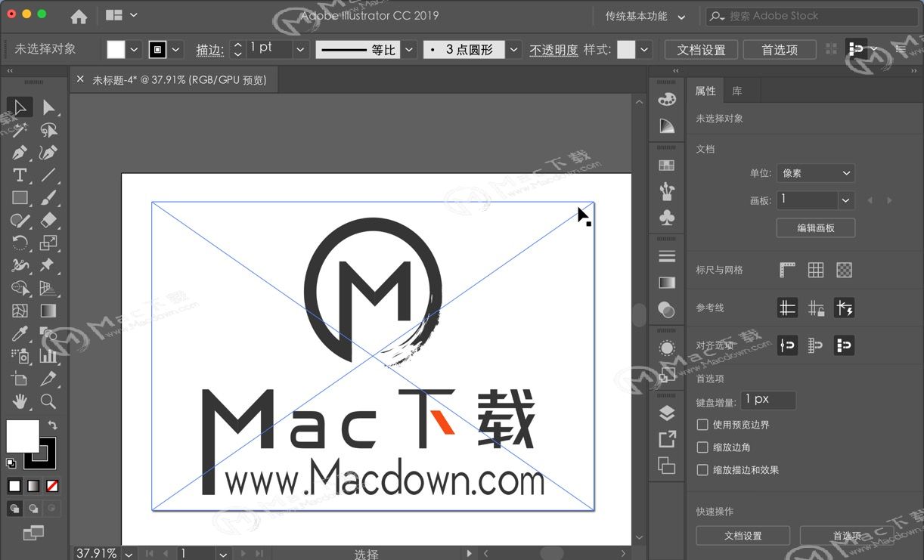
Task: Select the Hand tool
Action: tap(20, 401)
